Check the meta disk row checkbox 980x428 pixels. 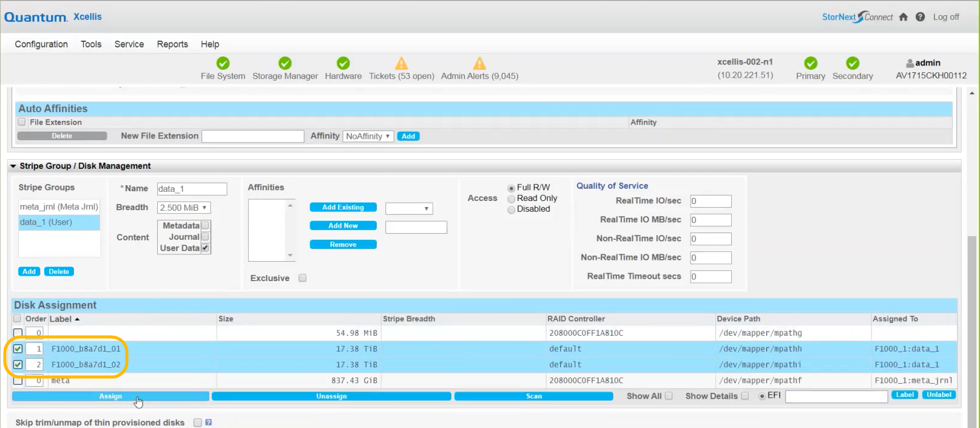pyautogui.click(x=18, y=381)
